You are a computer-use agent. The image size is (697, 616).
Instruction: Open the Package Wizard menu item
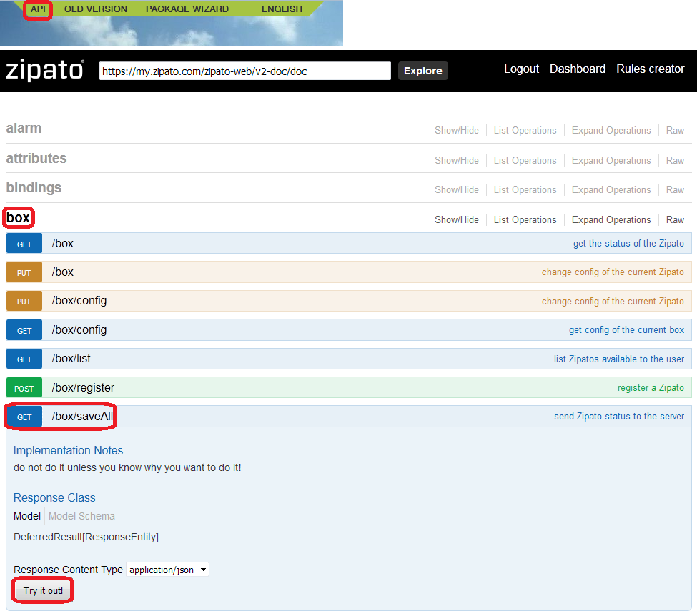point(187,9)
